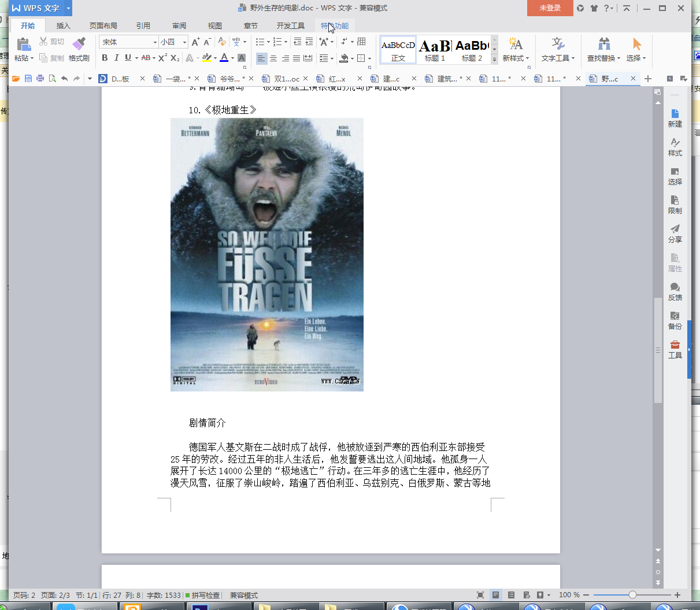Click 工具 toolbox in the right sidebar

coord(675,349)
